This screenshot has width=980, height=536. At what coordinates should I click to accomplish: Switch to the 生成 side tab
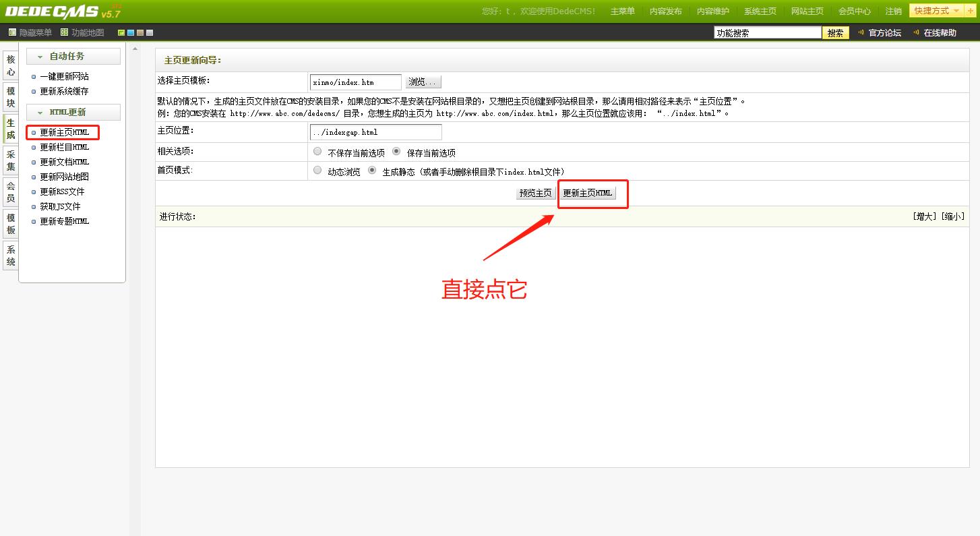click(x=11, y=129)
